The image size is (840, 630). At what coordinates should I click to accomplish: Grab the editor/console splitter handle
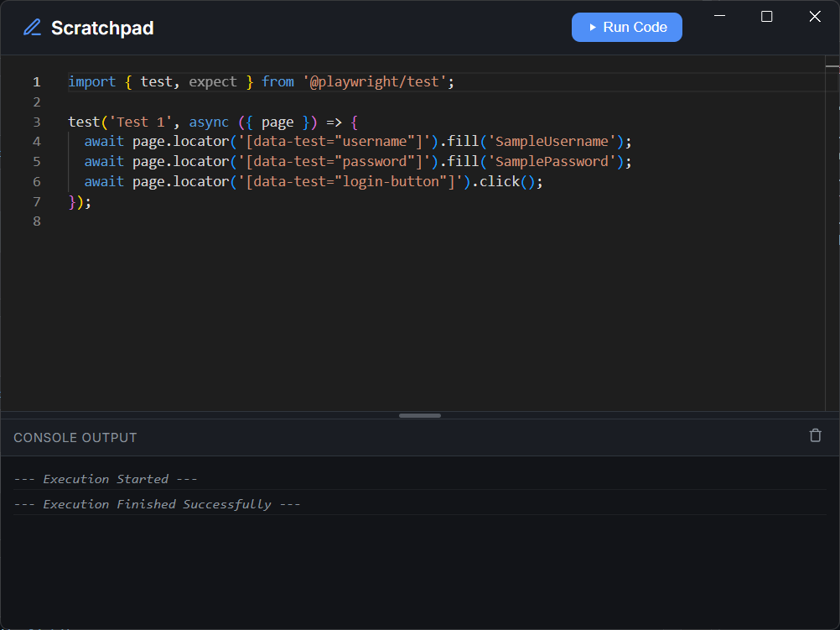coord(420,415)
